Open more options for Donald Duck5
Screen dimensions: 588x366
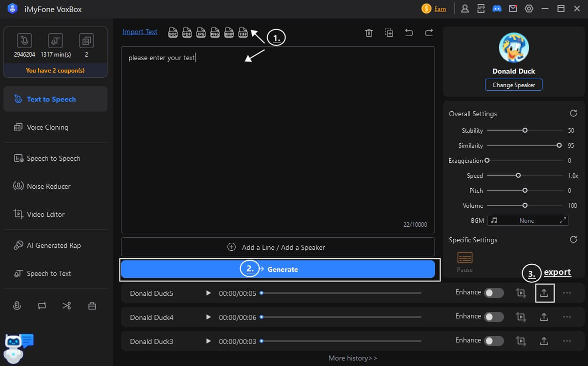(x=566, y=293)
